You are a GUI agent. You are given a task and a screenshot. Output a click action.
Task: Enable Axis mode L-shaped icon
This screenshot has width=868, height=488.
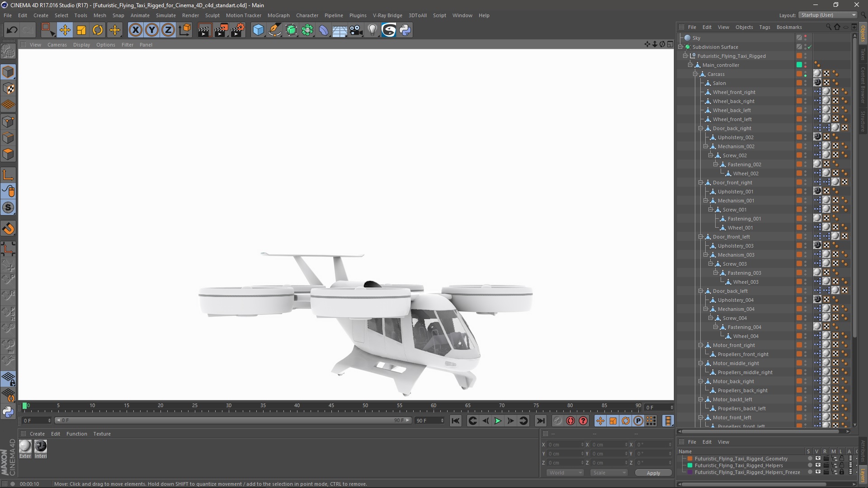[x=8, y=175]
